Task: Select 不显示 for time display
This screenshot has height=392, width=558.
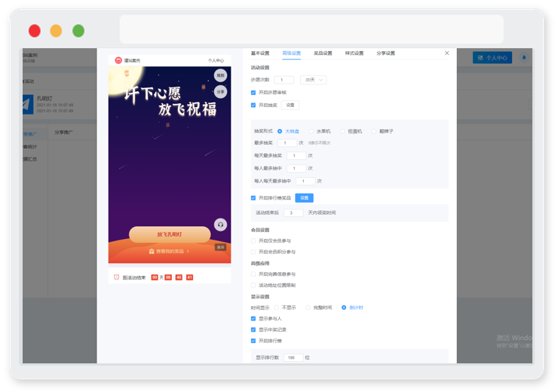Action: pos(277,308)
